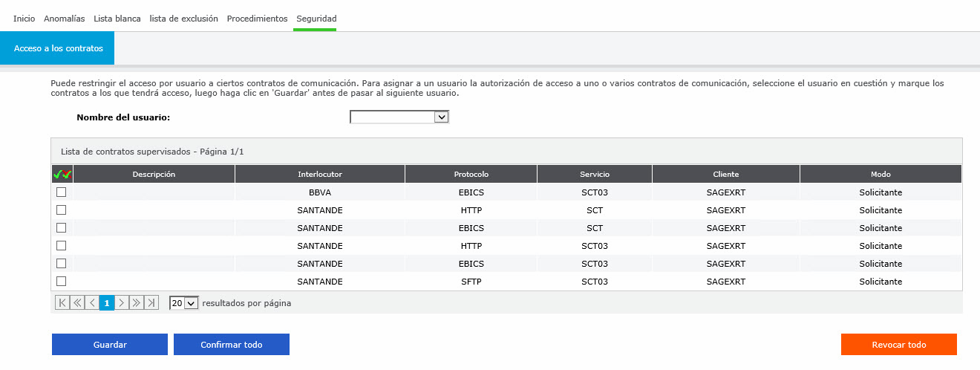Viewport: 980px width, 370px height.
Task: Select the SANTANDE SFTP SCT03 contract checkbox
Action: point(62,282)
